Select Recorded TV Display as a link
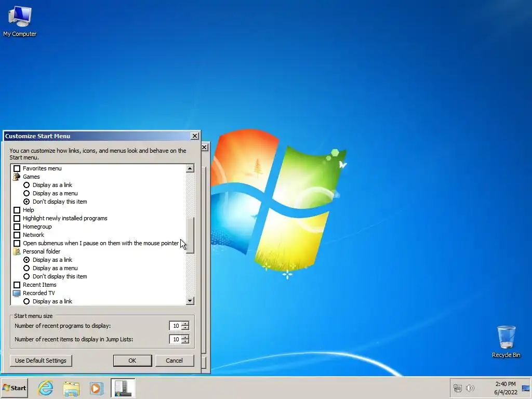The image size is (532, 399). 26,301
